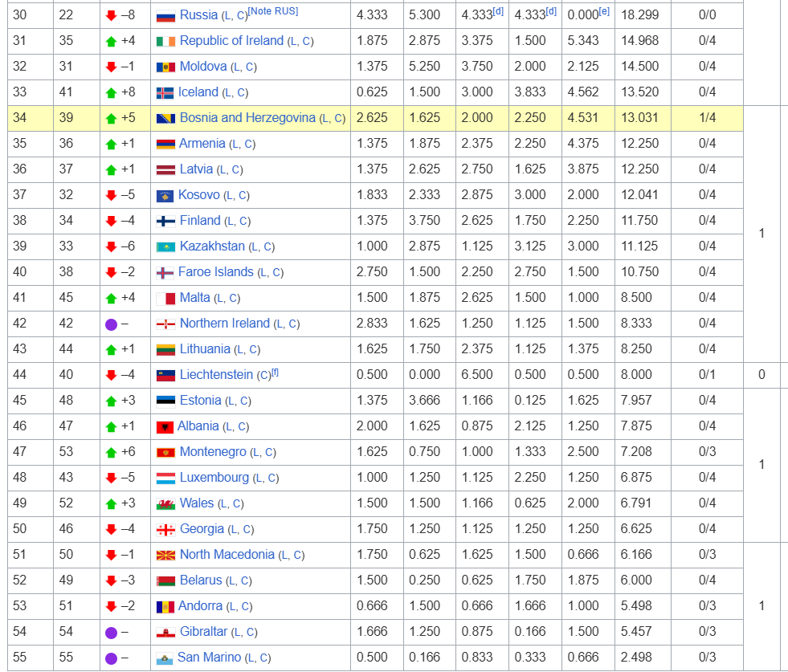Open the Bosnia and Herzegovina link

(247, 117)
